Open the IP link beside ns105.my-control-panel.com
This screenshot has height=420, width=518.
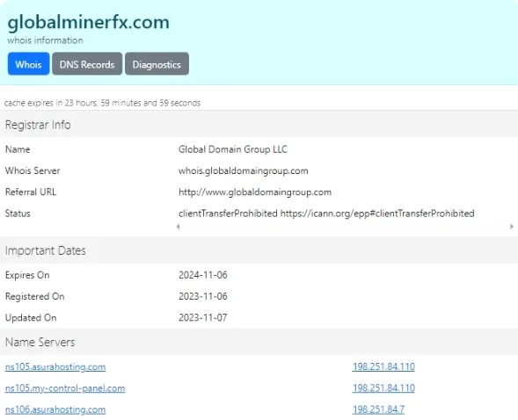pos(383,388)
